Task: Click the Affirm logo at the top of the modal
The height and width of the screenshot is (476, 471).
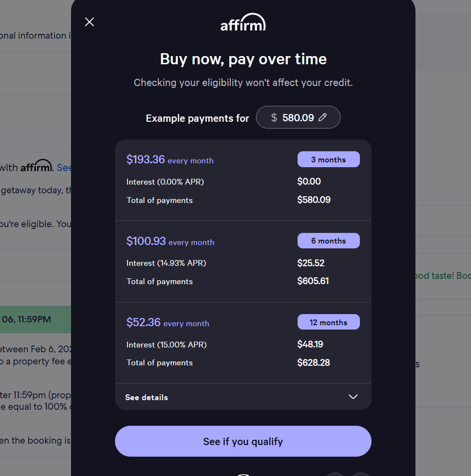Action: 243,21
